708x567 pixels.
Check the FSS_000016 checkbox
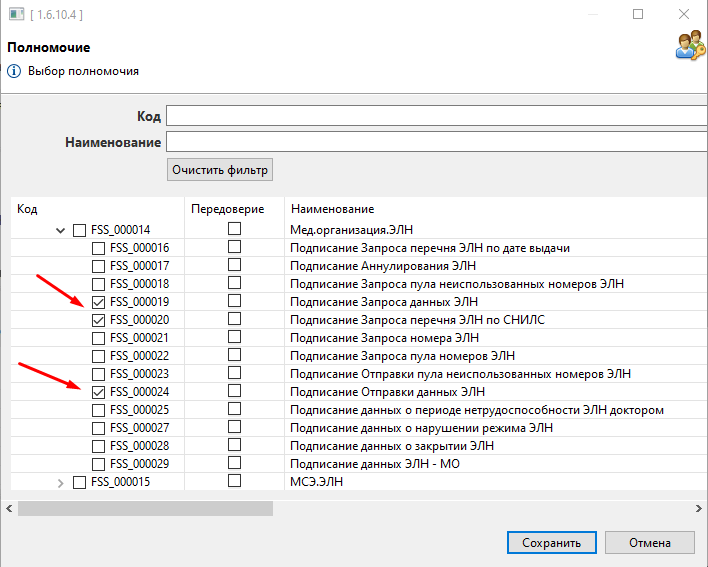(x=98, y=248)
